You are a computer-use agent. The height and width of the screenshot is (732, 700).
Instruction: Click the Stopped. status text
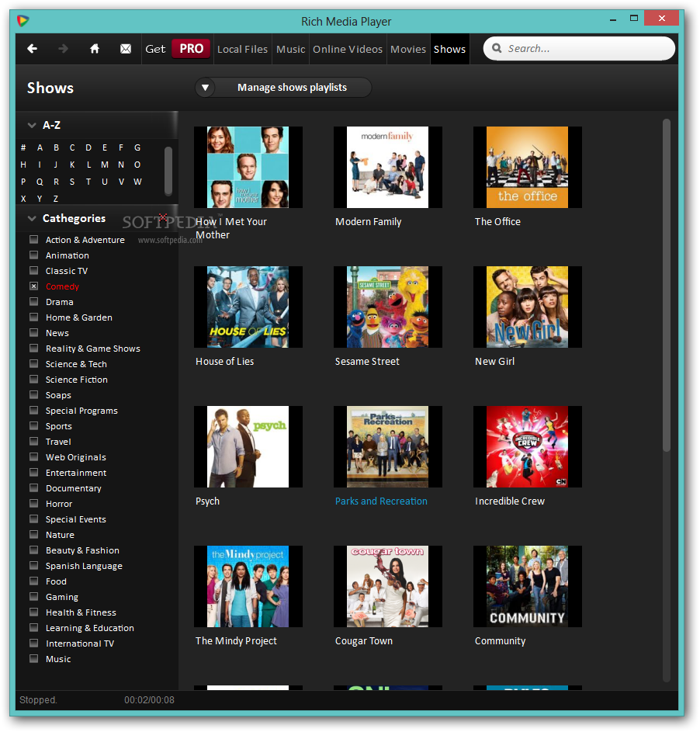pyautogui.click(x=38, y=700)
